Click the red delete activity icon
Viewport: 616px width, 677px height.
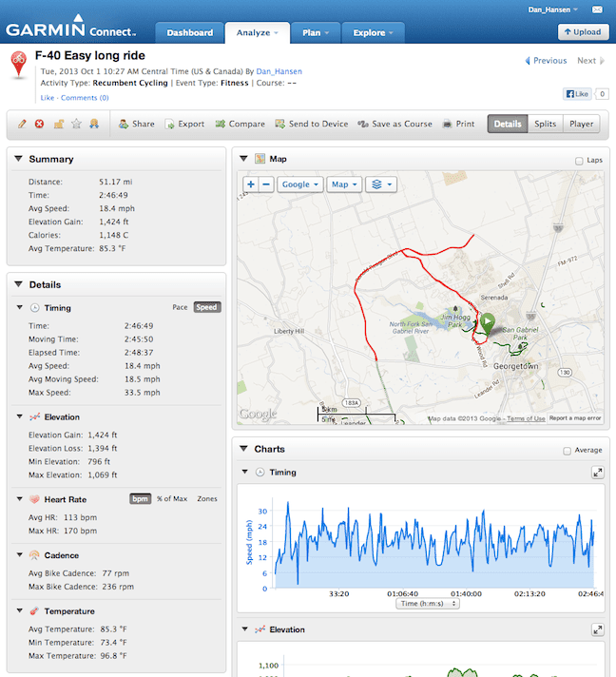40,124
